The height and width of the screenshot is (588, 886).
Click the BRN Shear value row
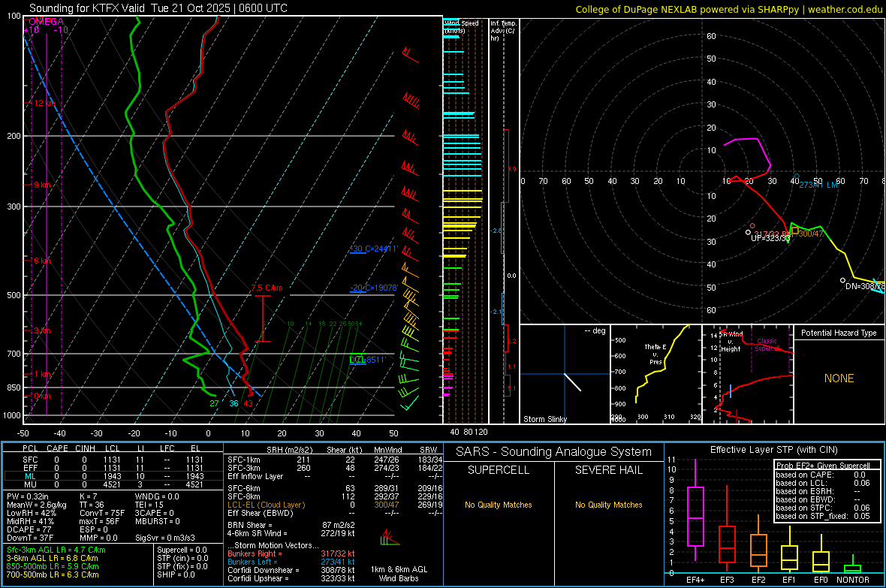[x=291, y=525]
